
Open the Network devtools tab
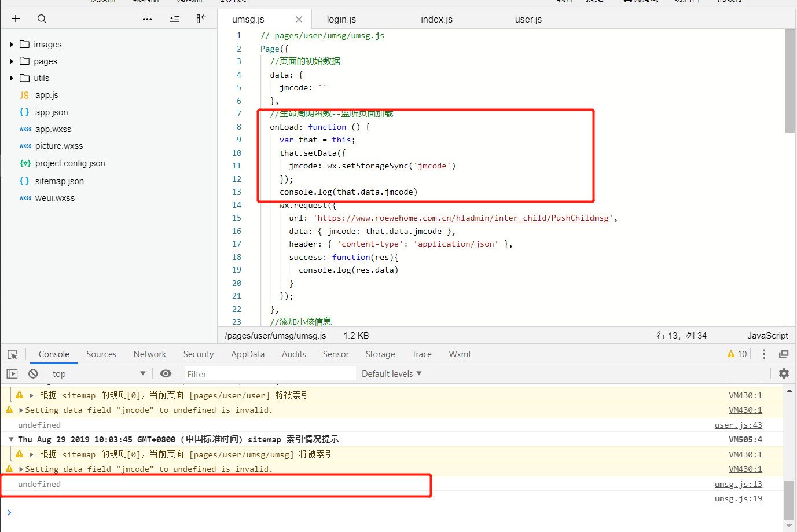[x=150, y=354]
